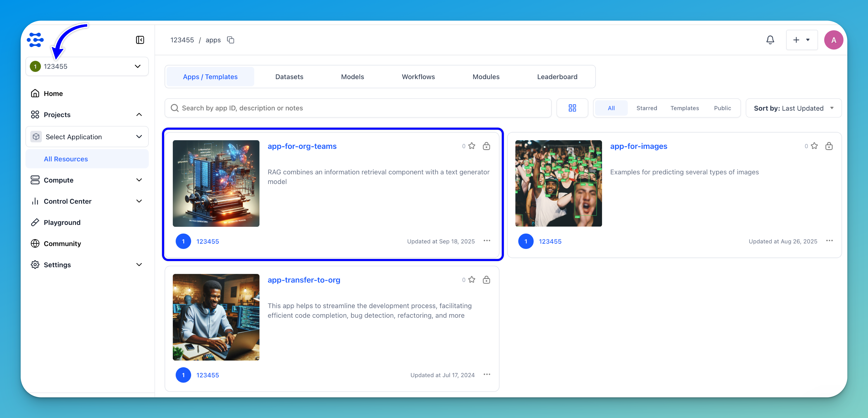Open app-for-images title link
Viewport: 868px width, 418px height.
tap(639, 146)
